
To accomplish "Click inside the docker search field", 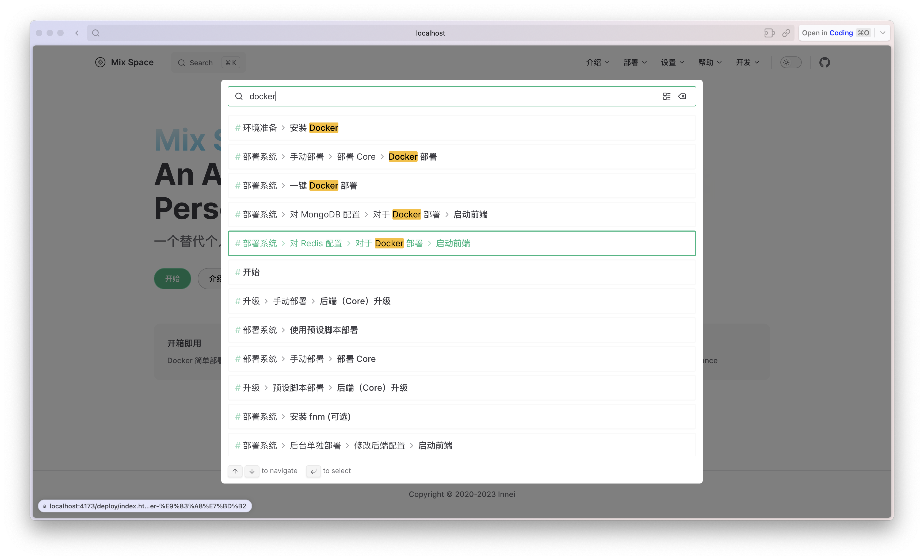I will [x=450, y=96].
